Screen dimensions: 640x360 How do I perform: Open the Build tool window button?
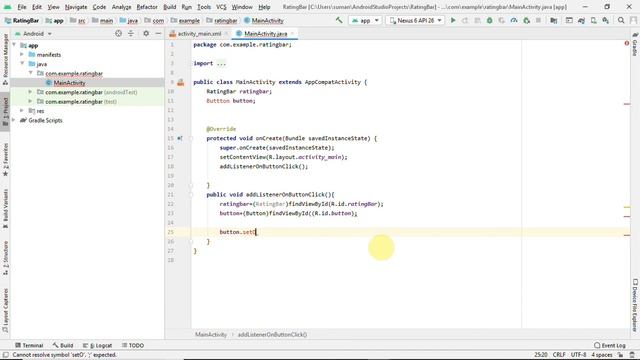coord(63,345)
